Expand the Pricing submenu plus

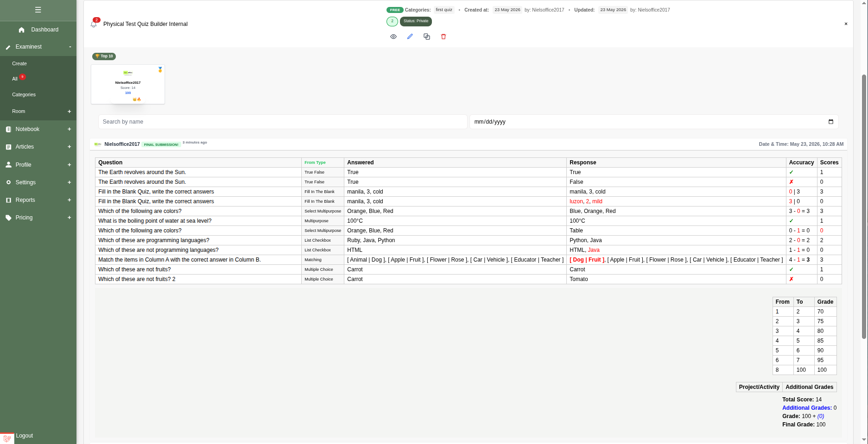[x=70, y=218]
